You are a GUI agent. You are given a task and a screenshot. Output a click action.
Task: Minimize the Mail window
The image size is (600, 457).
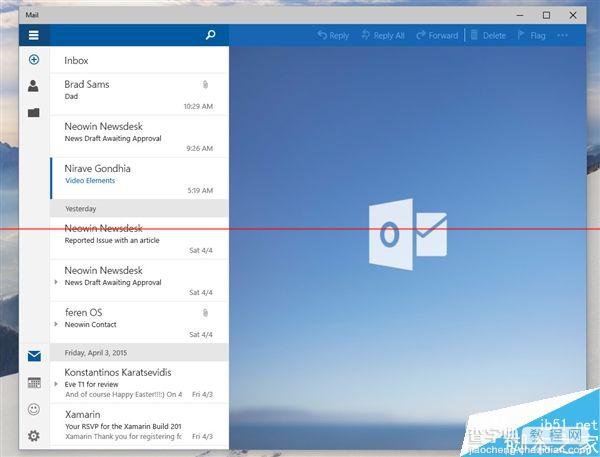point(520,15)
